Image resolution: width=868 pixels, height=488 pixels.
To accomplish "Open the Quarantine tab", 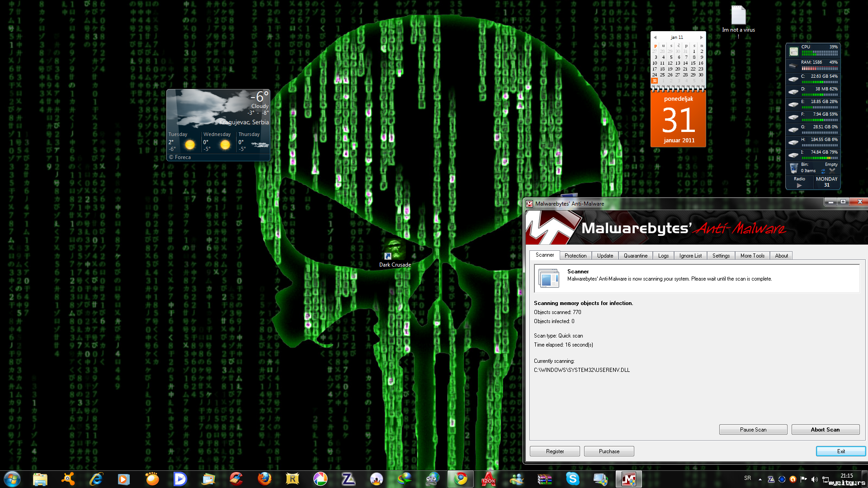I will [635, 256].
